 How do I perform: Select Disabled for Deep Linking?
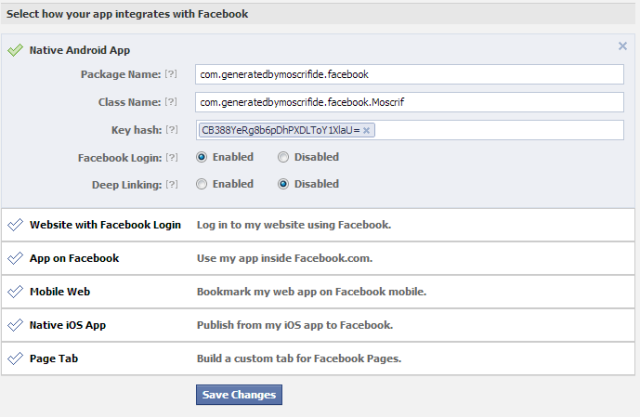283,184
